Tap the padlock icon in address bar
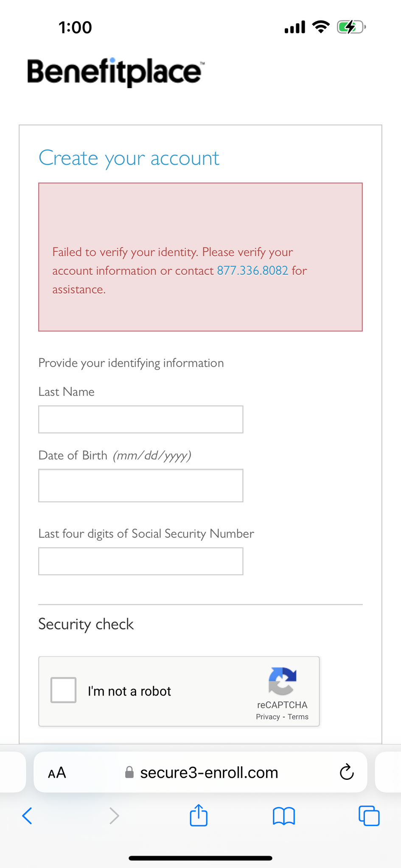This screenshot has height=868, width=401. click(129, 773)
